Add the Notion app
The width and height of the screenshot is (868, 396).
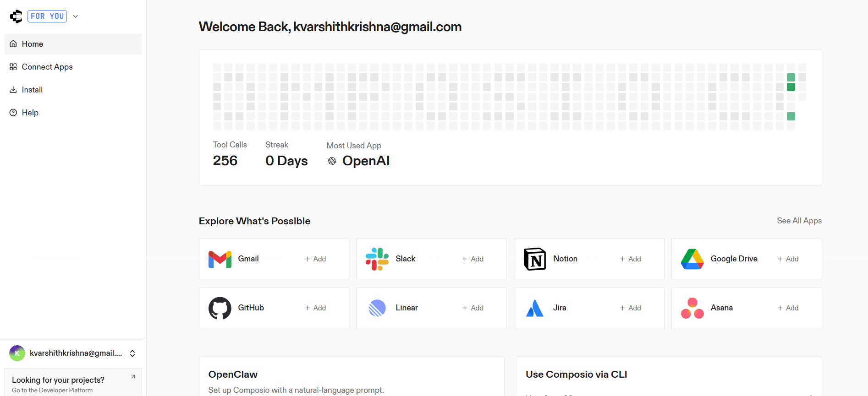[631, 259]
